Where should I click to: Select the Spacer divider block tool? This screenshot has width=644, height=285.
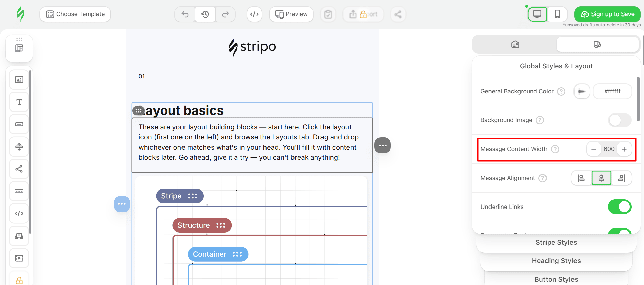(19, 147)
